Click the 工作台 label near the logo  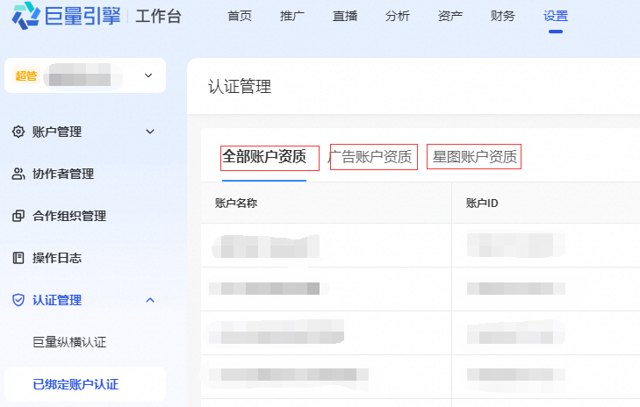coord(158,17)
